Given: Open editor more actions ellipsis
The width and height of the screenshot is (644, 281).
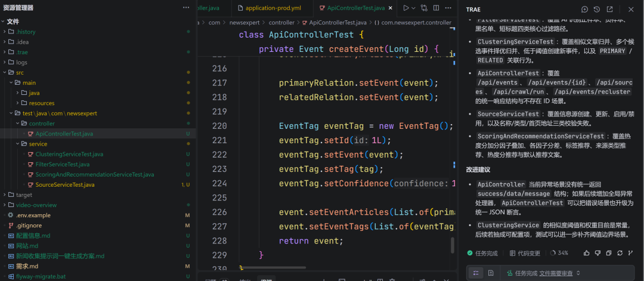Looking at the screenshot, I should [449, 8].
